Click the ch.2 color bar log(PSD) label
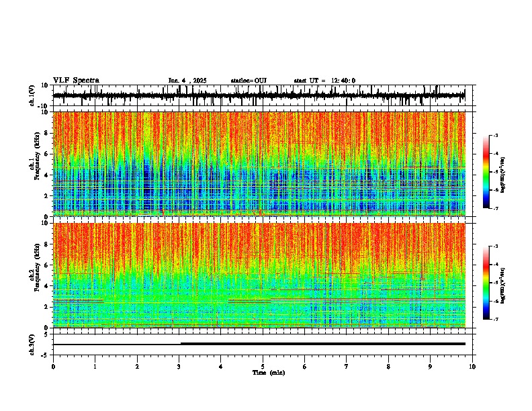 click(x=503, y=286)
